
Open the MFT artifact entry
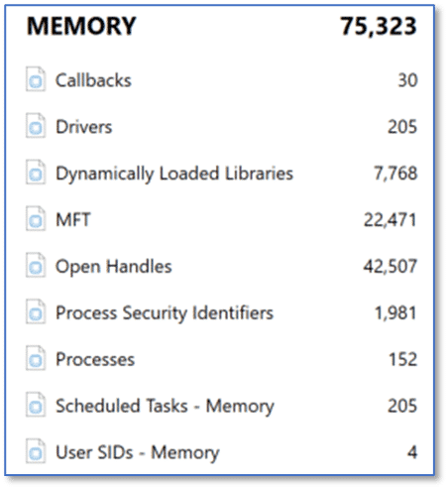73,219
